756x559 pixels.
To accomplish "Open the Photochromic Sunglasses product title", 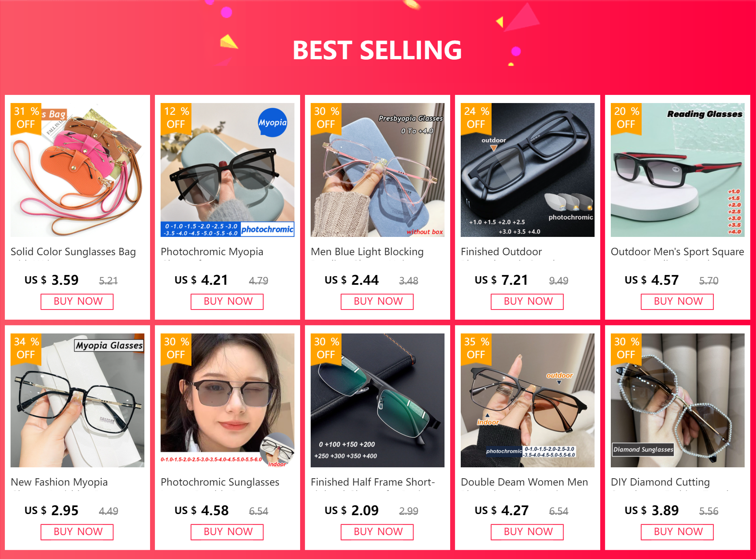I will click(x=220, y=482).
